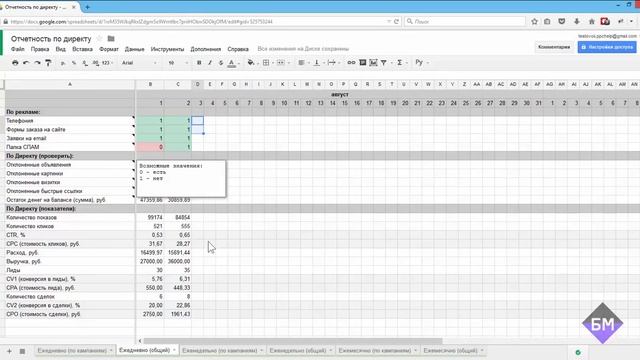
Task: Open the Данные menu
Action: (134, 49)
